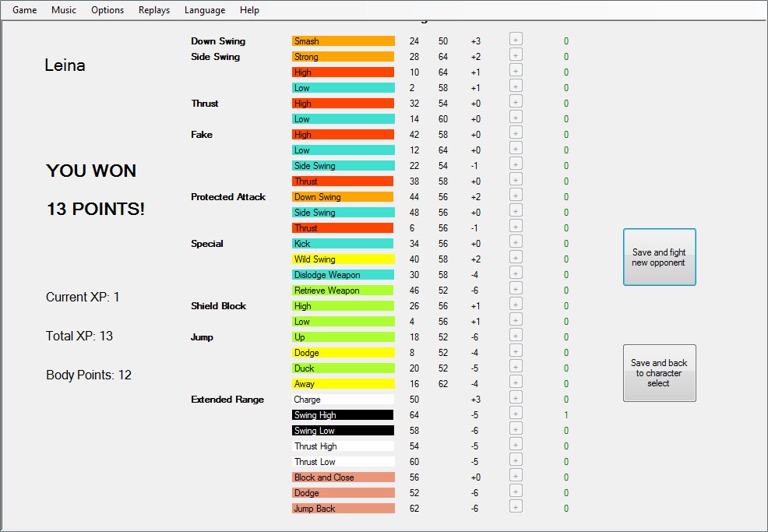Image resolution: width=768 pixels, height=532 pixels.
Task: Increase Fake High with plus button
Action: [516, 132]
